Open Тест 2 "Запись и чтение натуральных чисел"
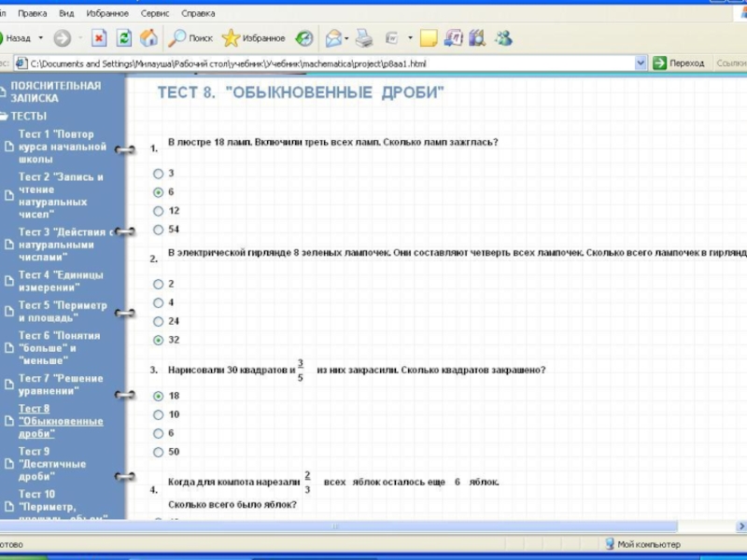 pos(61,195)
